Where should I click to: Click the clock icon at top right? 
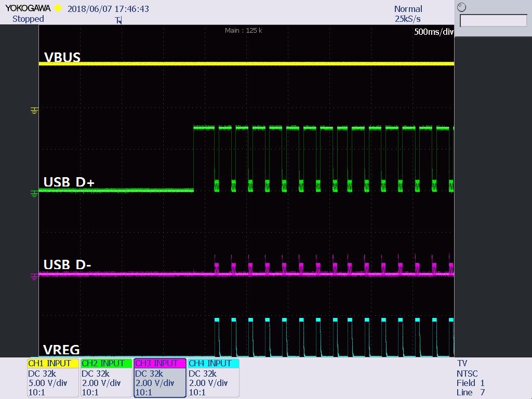(462, 7)
